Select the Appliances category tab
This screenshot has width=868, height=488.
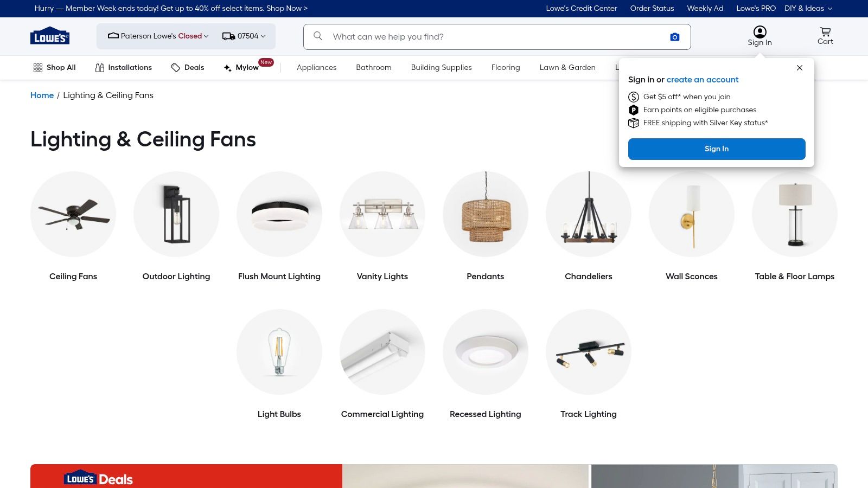tap(316, 67)
